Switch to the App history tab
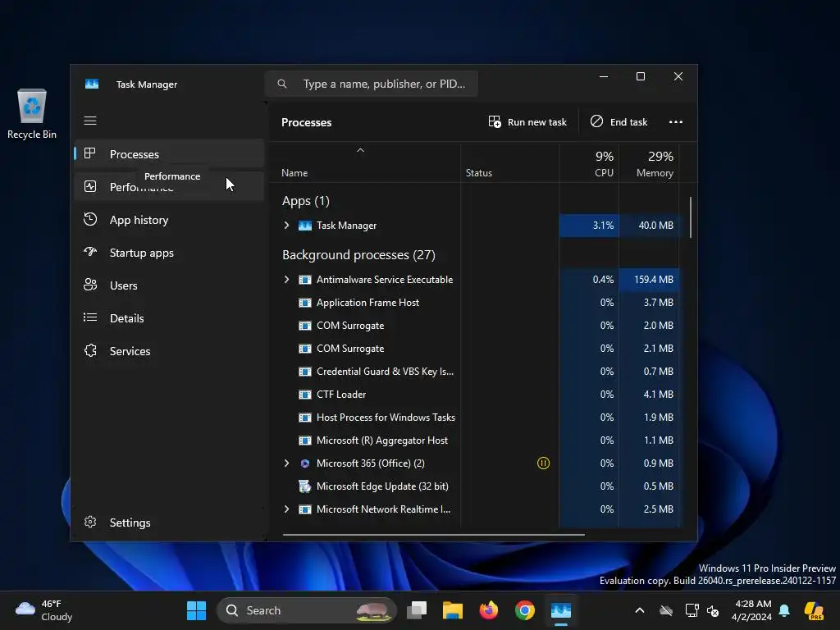Screen dimensions: 840x630 pos(169,220)
